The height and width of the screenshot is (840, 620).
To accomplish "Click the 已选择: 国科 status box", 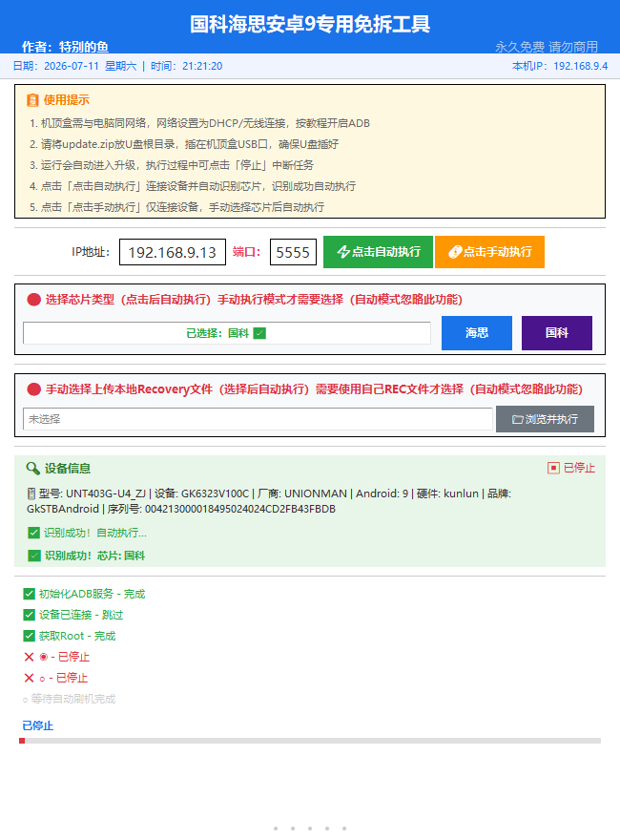I will 226,333.
